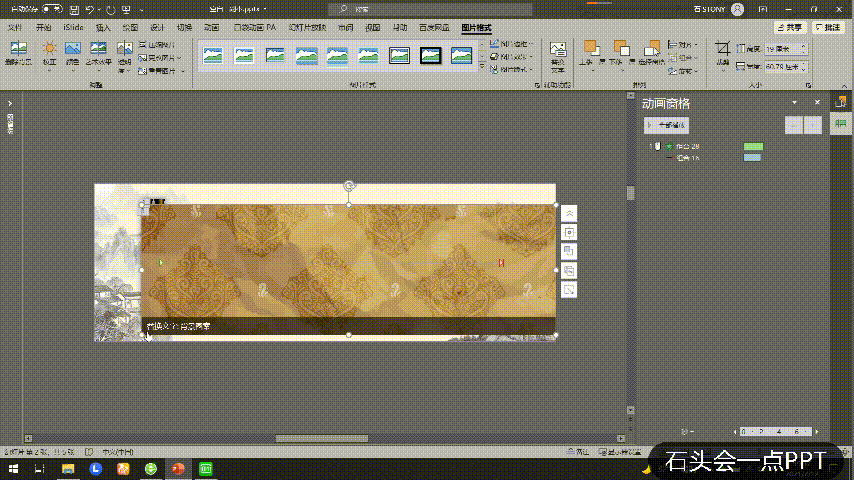
Task: Click Play All in Animation Pane
Action: tap(667, 125)
